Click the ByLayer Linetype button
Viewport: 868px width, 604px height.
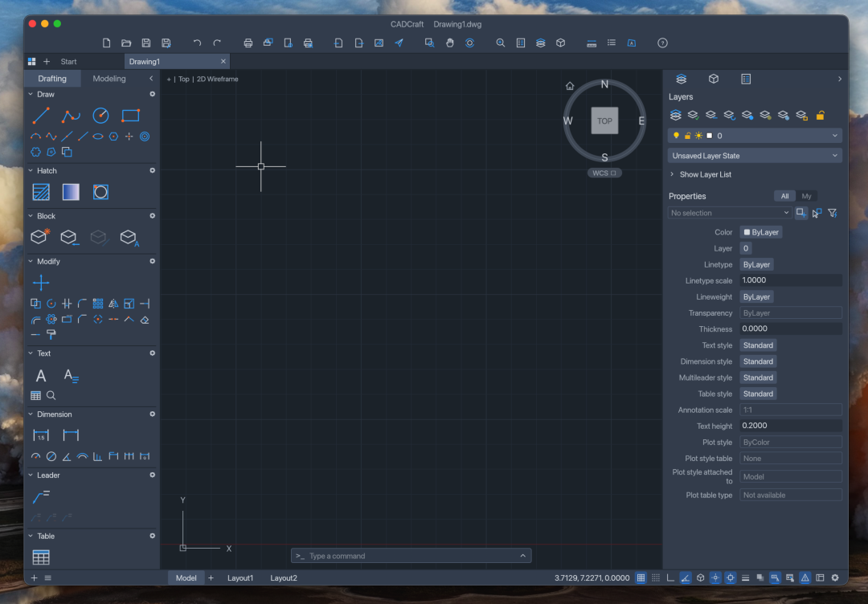pos(756,264)
